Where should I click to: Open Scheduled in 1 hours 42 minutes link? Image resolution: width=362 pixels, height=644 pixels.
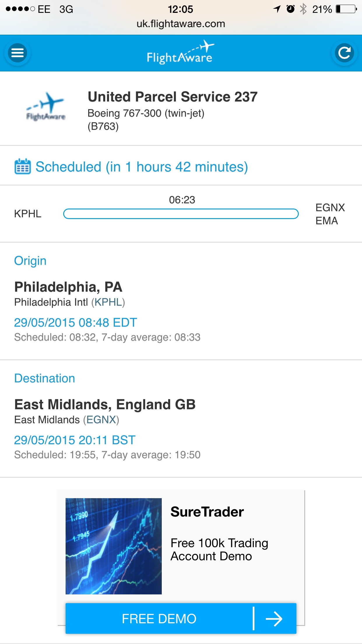[142, 167]
